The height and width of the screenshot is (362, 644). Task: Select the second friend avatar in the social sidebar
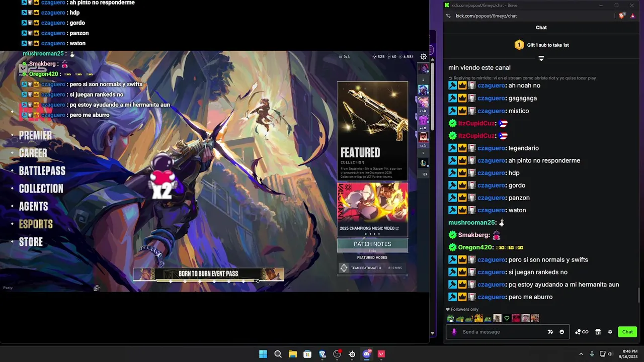[423, 90]
